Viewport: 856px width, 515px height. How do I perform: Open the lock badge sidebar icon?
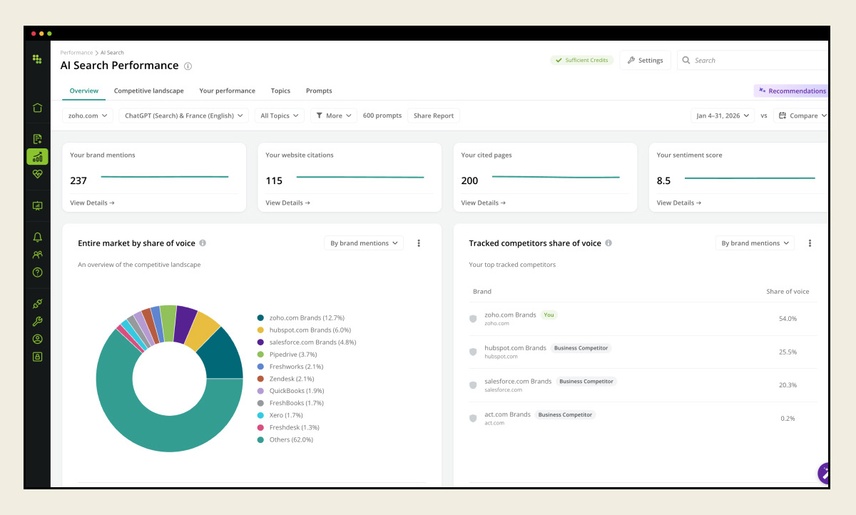coord(37,357)
